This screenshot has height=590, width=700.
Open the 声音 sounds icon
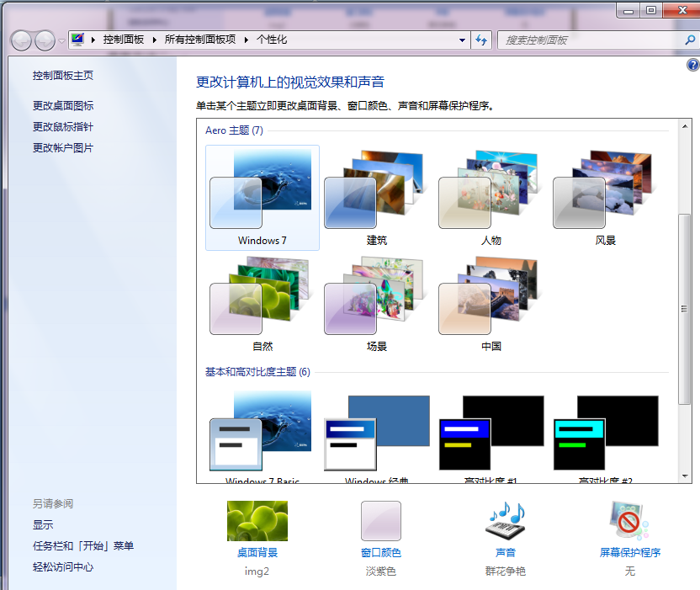(x=506, y=521)
